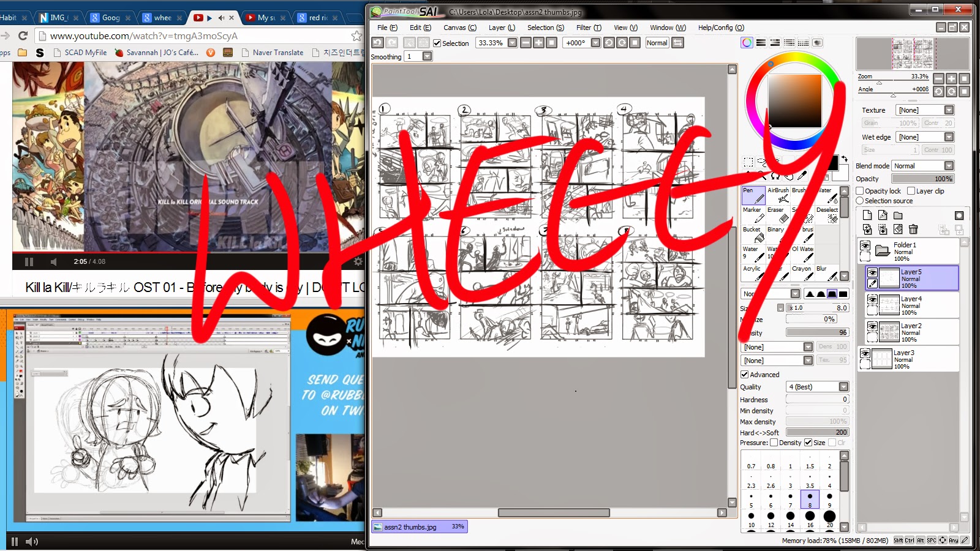The image size is (980, 551).
Task: Open the Texture dropdown
Action: (x=949, y=110)
